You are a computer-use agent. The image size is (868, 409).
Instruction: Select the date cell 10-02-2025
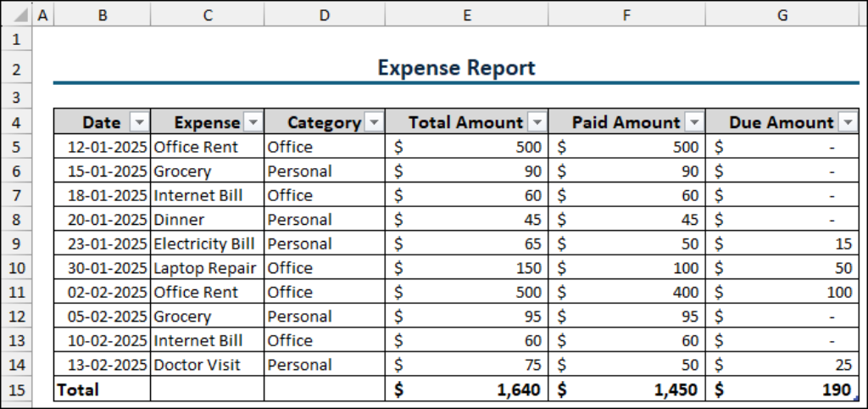[102, 339]
